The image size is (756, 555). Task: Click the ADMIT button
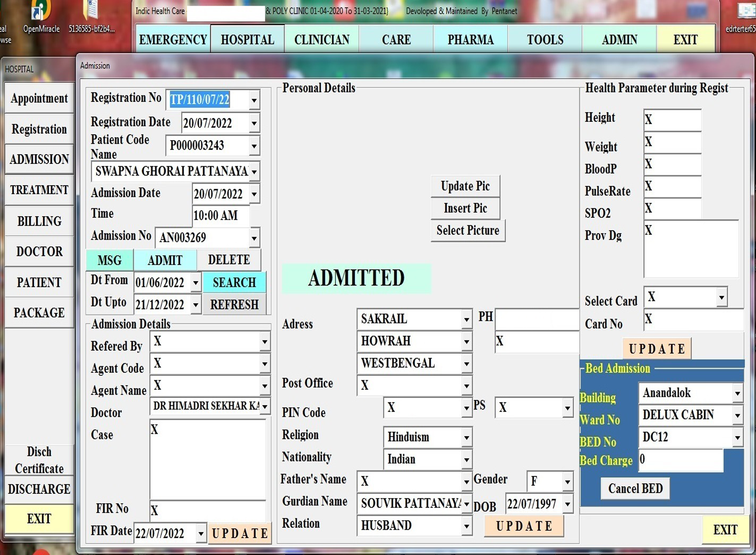tap(165, 260)
